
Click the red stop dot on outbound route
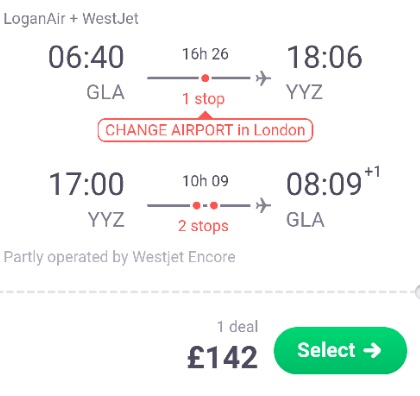click(205, 78)
